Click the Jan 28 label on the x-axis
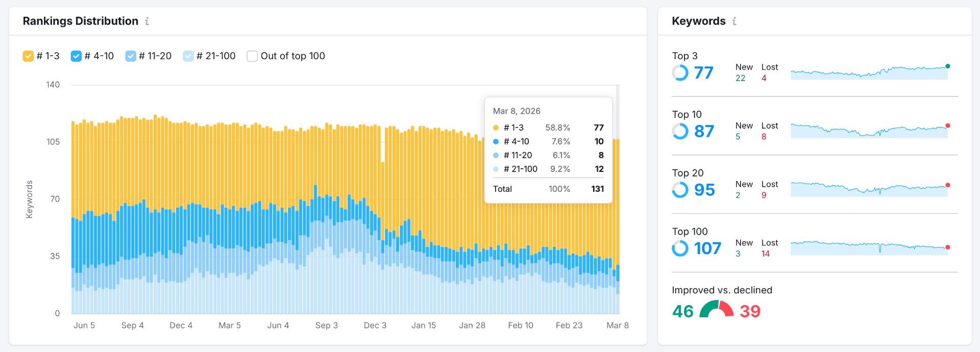 [472, 325]
